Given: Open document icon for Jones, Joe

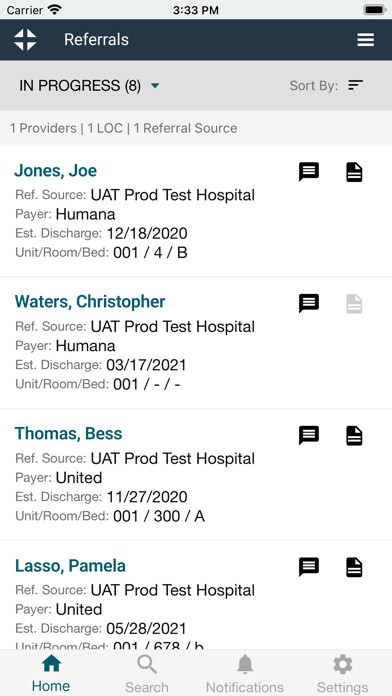Looking at the screenshot, I should pos(354,172).
